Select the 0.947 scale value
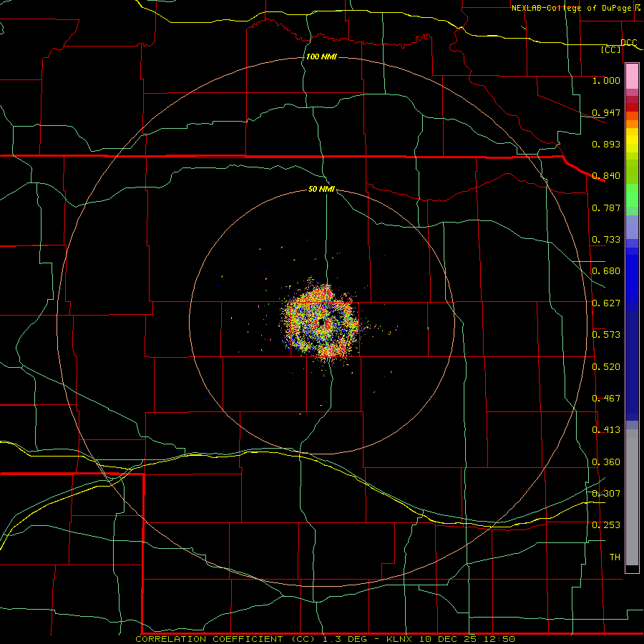Viewport: 644px width, 644px height. pos(606,112)
